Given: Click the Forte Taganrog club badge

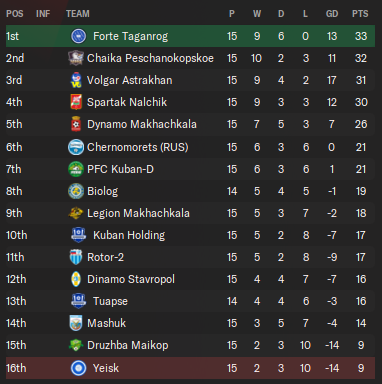Looking at the screenshot, I should 79,36.
